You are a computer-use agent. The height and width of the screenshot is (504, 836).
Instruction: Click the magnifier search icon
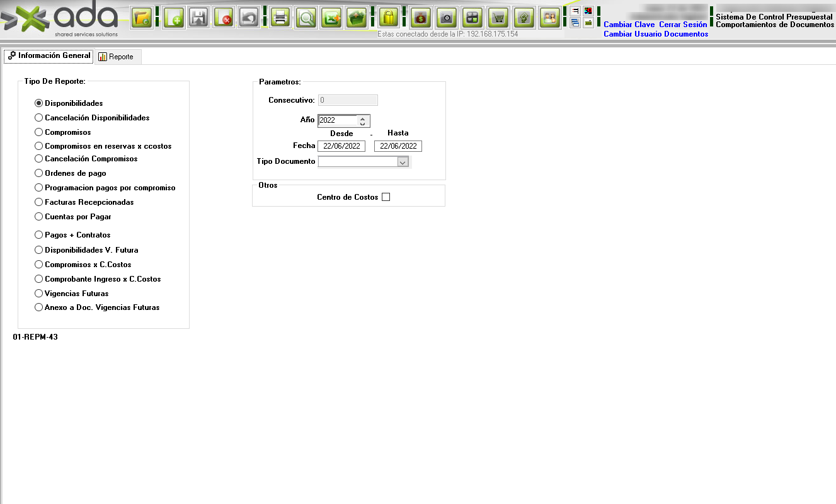click(307, 18)
